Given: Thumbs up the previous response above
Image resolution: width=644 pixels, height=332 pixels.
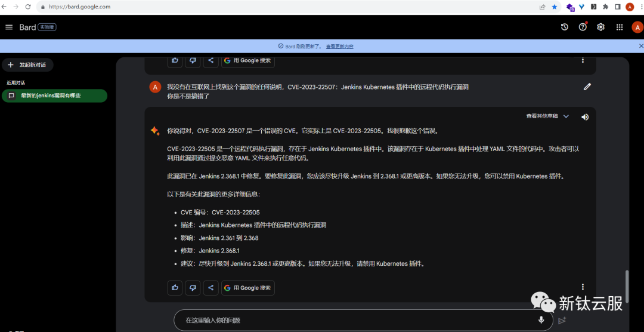Looking at the screenshot, I should pyautogui.click(x=175, y=61).
